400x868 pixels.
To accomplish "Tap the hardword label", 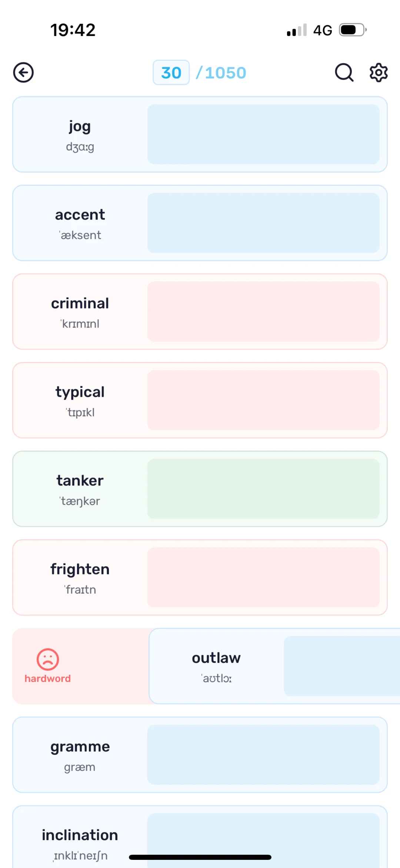I will click(48, 679).
